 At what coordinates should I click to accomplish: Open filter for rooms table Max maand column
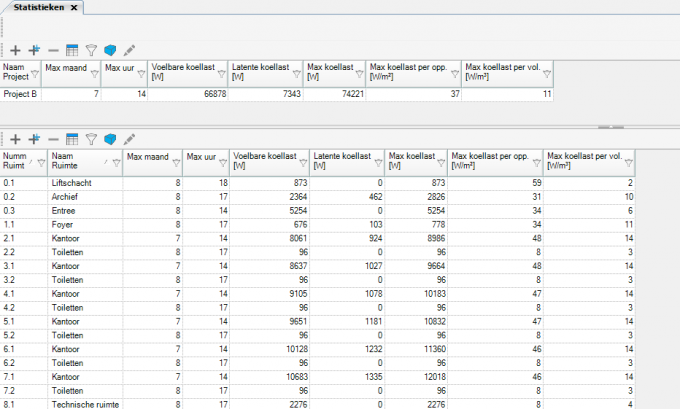[177, 163]
